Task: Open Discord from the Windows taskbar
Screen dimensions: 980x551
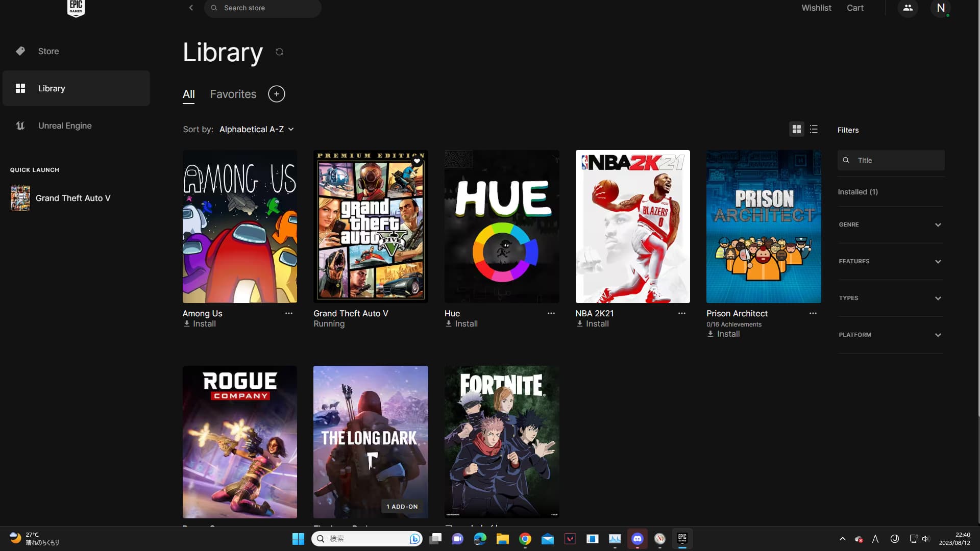Action: tap(637, 538)
